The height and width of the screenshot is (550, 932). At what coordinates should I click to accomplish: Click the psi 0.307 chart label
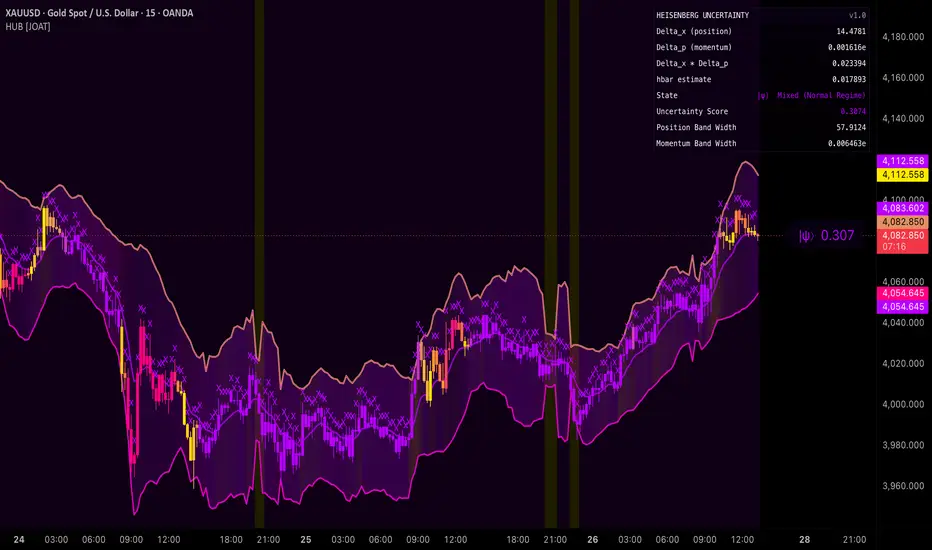826,235
